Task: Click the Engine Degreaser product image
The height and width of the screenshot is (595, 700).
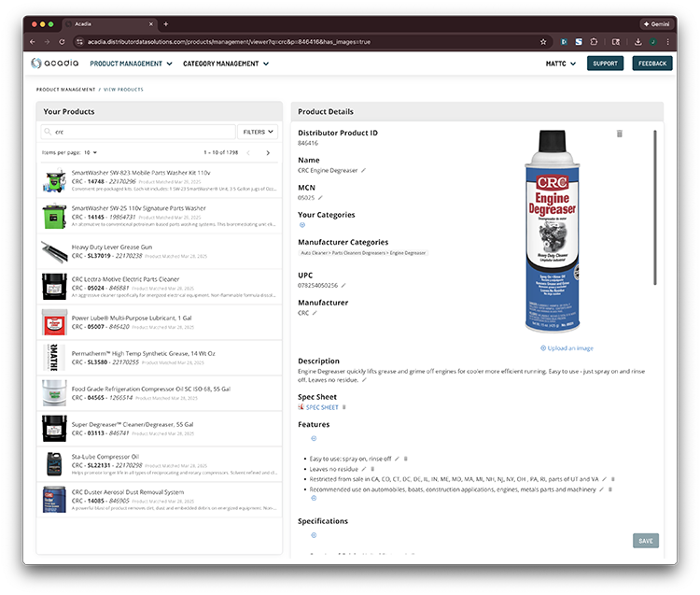Action: [553, 231]
